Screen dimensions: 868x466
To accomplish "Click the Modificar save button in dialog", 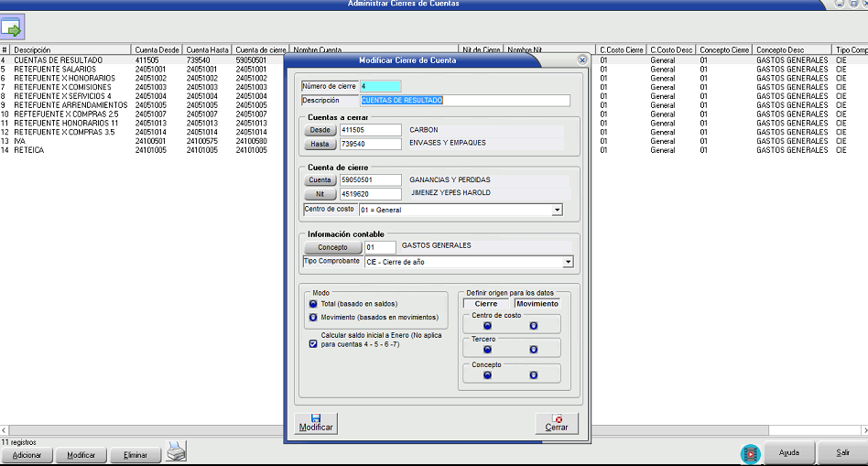I will 317,422.
